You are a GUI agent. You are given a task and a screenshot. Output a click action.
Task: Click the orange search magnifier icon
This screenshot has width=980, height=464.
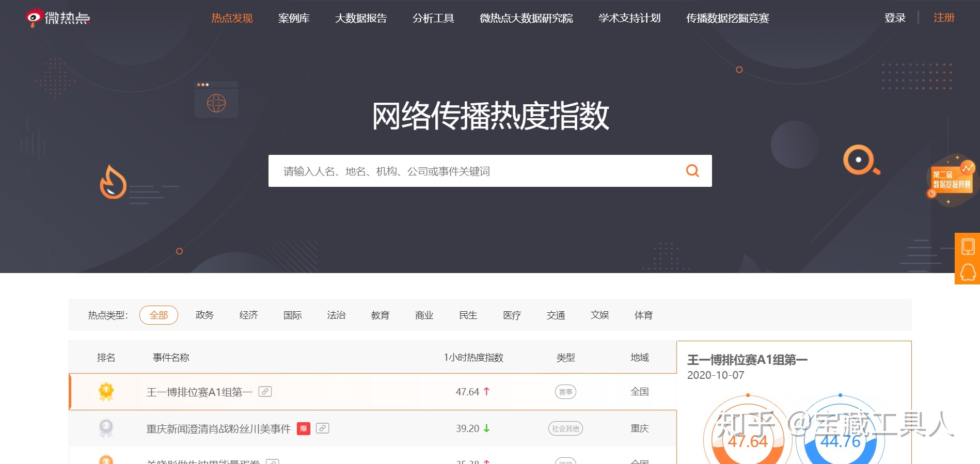pyautogui.click(x=692, y=171)
